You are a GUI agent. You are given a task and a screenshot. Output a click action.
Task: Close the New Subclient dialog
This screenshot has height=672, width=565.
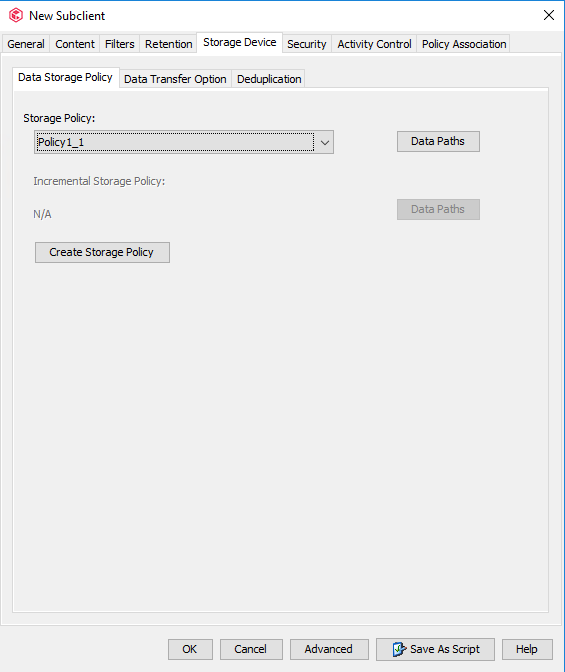[x=549, y=15]
